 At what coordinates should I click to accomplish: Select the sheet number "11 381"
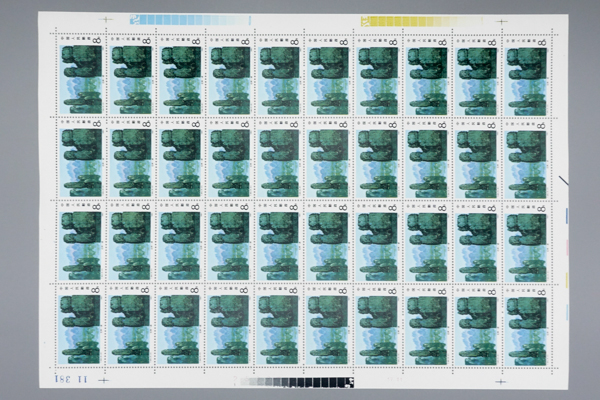coord(71,379)
